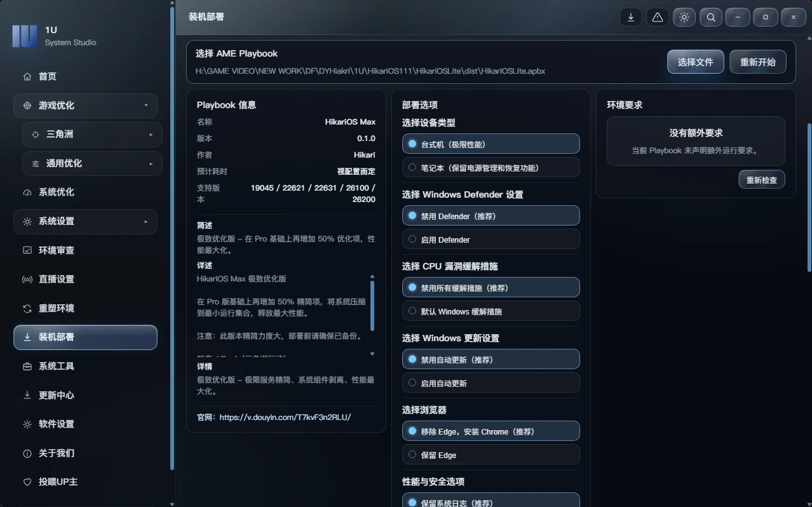
Task: Click the HikariOS Max name value
Action: click(x=350, y=122)
